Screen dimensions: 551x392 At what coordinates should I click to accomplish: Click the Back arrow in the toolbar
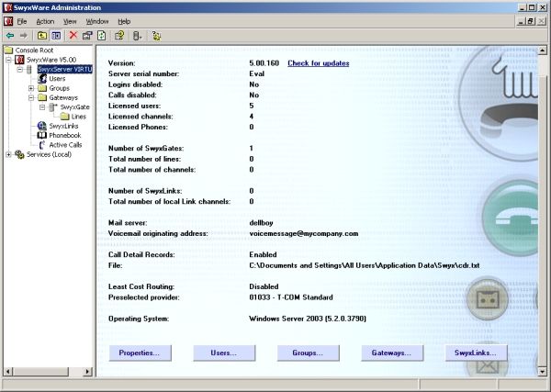pos(10,36)
